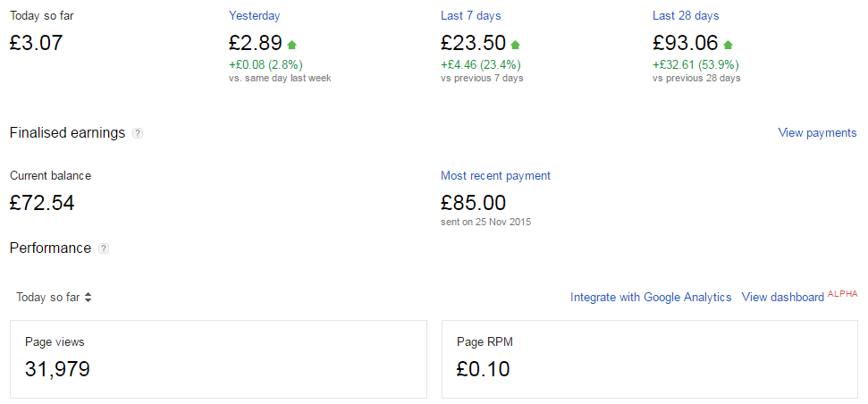The height and width of the screenshot is (404, 868).
Task: Open View dashboard ALPHA link
Action: pos(799,296)
